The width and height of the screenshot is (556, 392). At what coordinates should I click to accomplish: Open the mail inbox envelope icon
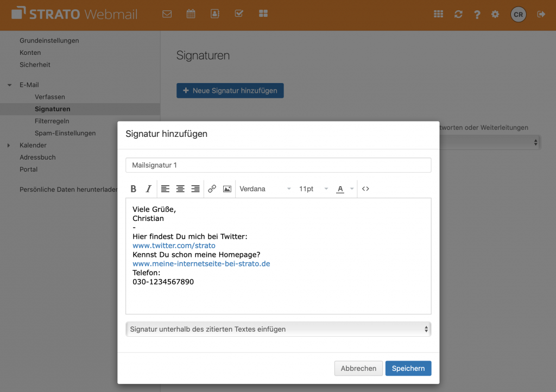(x=167, y=14)
